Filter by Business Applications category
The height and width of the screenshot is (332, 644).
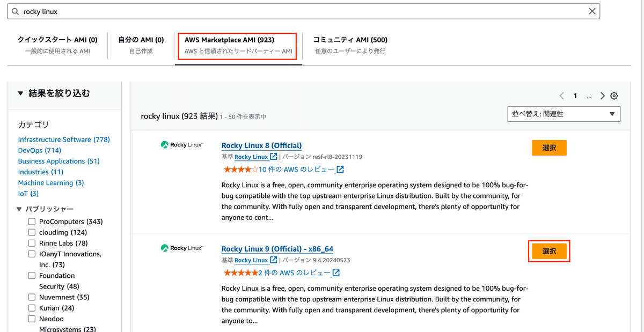click(x=59, y=161)
